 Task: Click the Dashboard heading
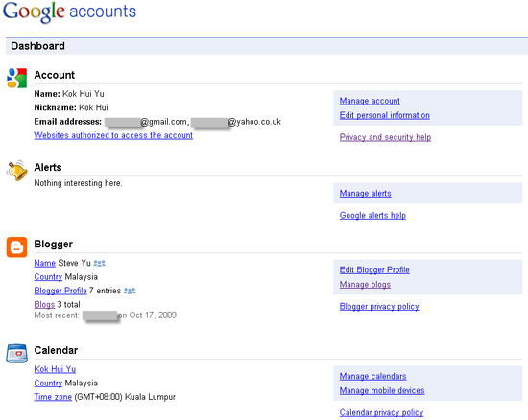tap(37, 46)
